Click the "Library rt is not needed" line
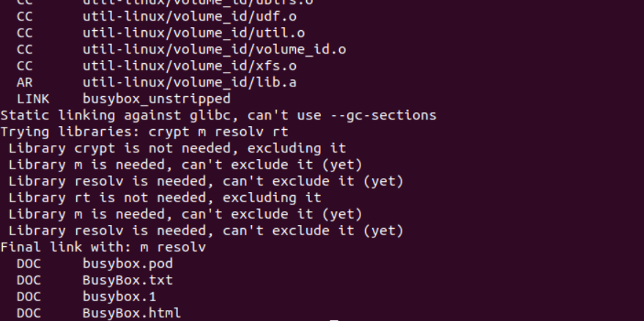The height and width of the screenshot is (321, 644). [x=165, y=198]
